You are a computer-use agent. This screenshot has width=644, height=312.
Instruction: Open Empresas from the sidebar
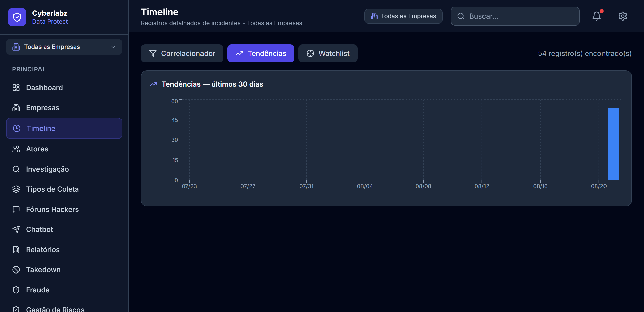(64, 108)
